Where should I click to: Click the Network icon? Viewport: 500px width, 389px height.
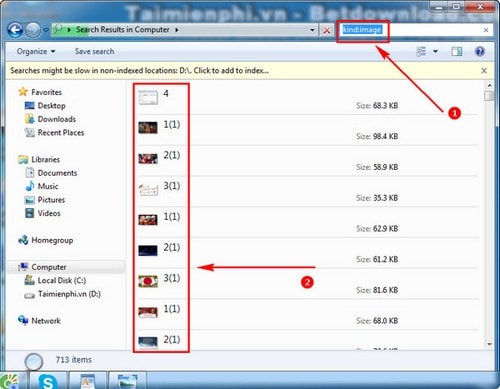pos(23,320)
